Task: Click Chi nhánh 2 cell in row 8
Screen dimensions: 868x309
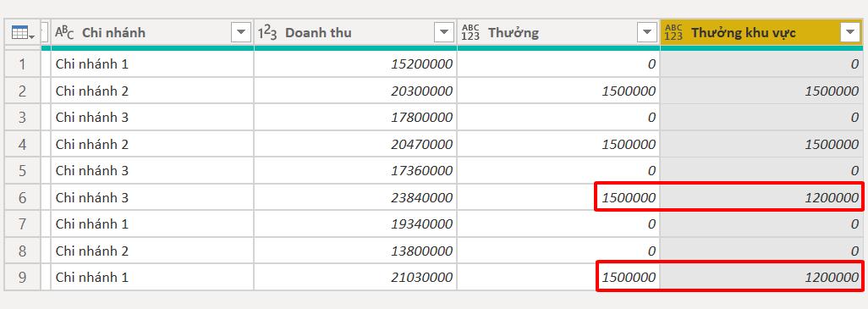Action: 152,251
